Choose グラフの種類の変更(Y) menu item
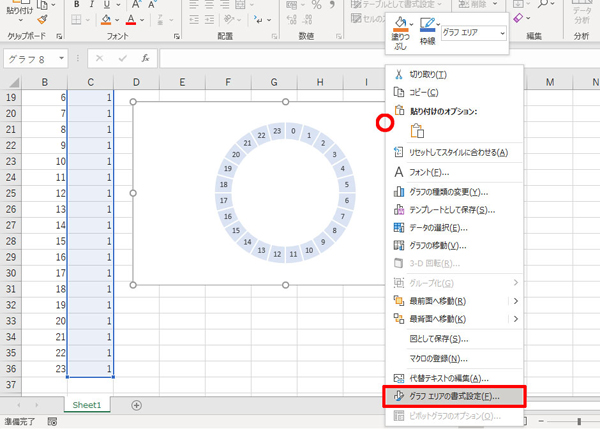This screenshot has height=429, width=600. tap(454, 192)
